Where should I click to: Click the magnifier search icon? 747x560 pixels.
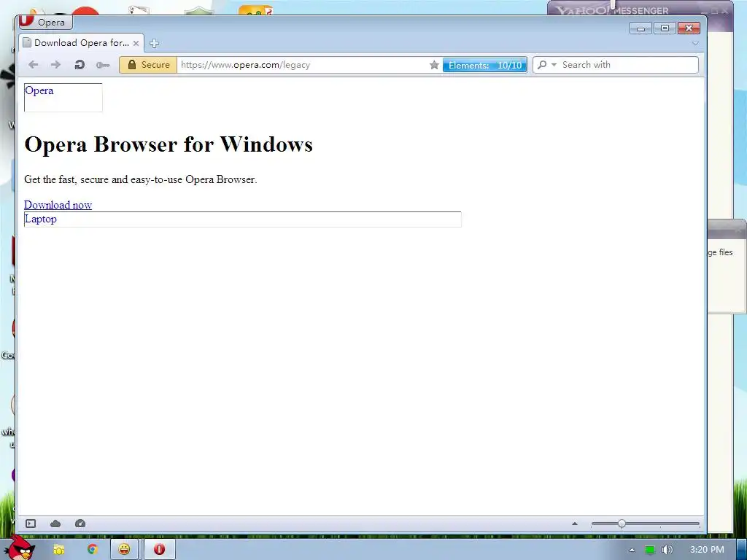[542, 65]
